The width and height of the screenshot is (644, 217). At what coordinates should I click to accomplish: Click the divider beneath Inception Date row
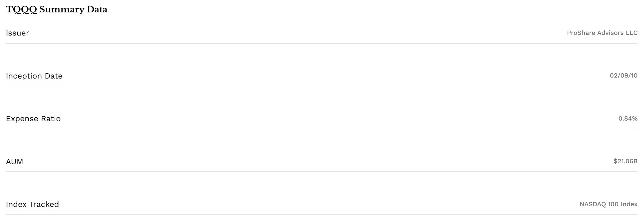(322, 86)
